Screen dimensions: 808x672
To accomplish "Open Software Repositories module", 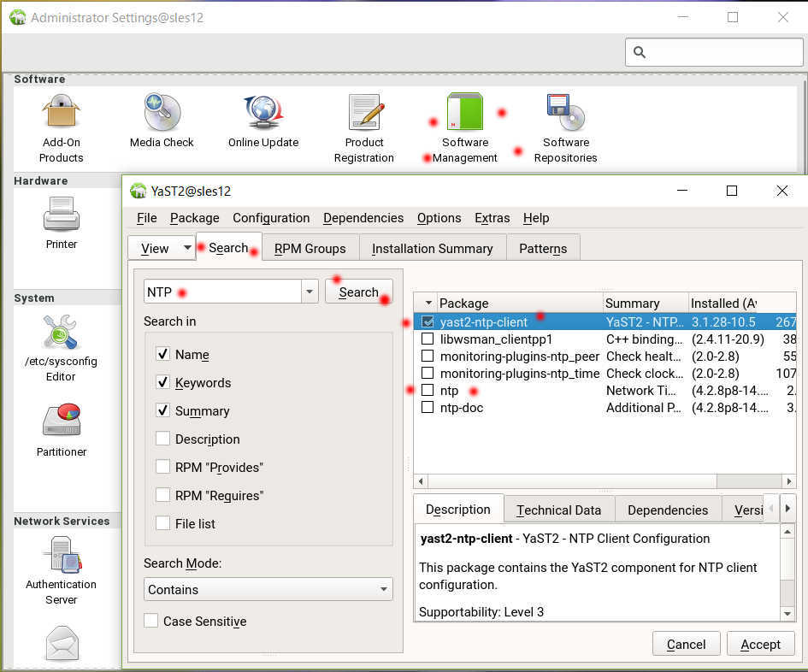I will coord(565,129).
